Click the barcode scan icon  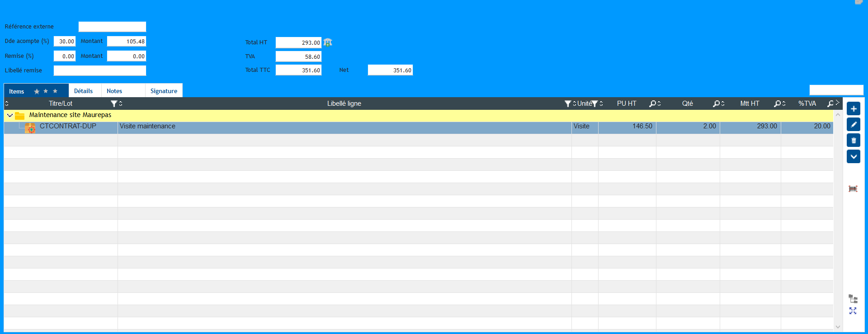point(853,189)
